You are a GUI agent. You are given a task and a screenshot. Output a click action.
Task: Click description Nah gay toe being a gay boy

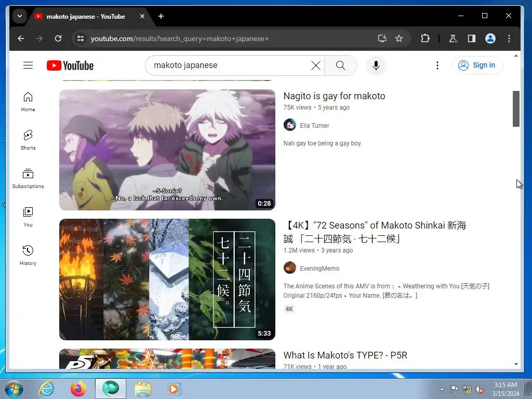pyautogui.click(x=323, y=143)
